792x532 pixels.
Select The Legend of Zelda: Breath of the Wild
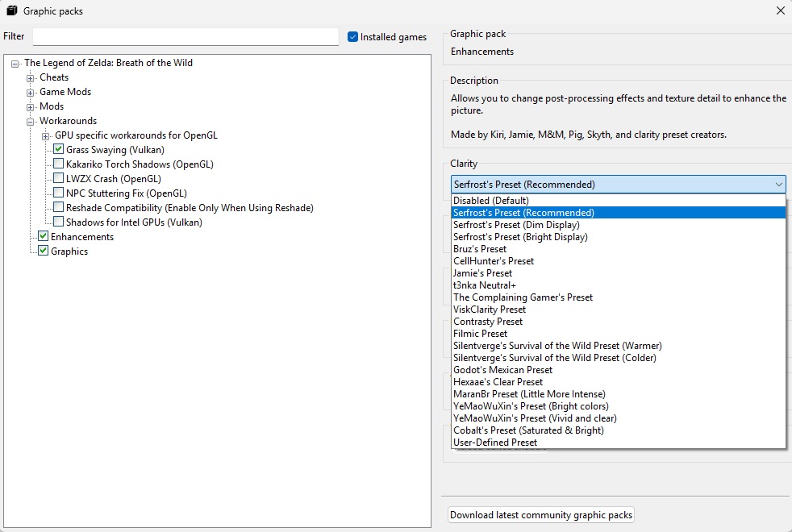[109, 63]
